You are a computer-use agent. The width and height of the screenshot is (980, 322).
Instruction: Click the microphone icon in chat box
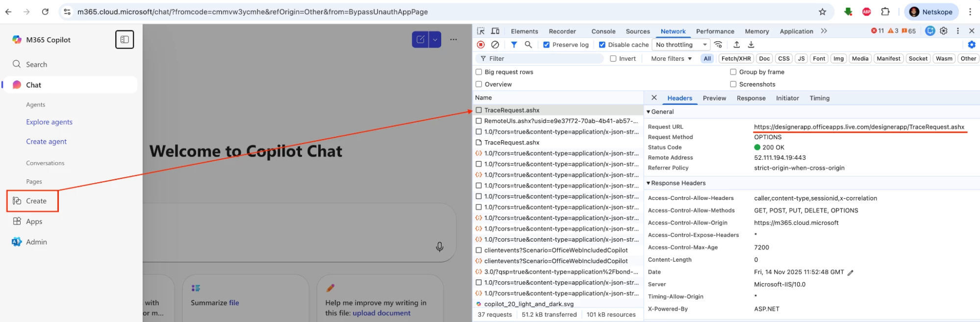[440, 247]
